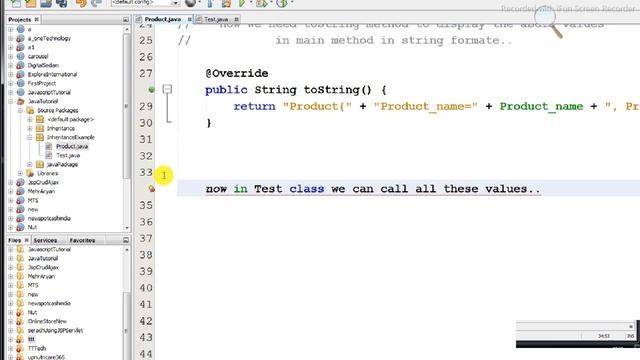Viewport: 640px width, 360px height.
Task: Select the MehrAryan project in Projects panel
Action: tap(41, 191)
